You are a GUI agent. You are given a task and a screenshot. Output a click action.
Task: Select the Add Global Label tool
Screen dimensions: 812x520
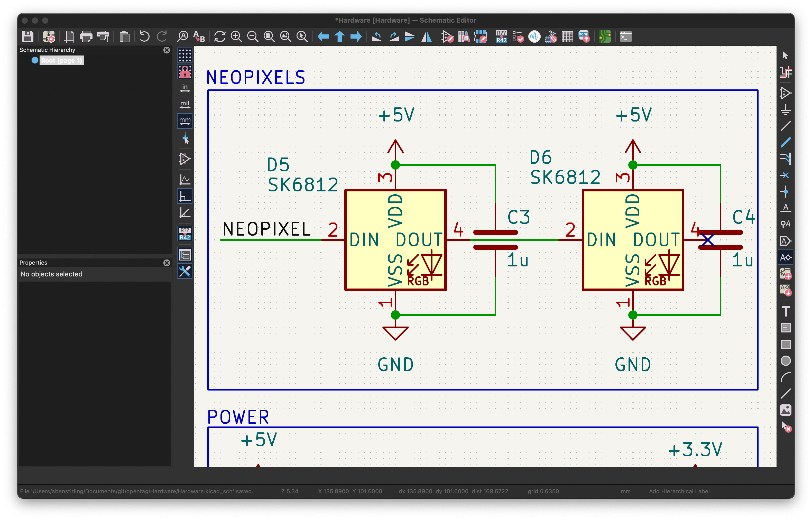point(785,241)
